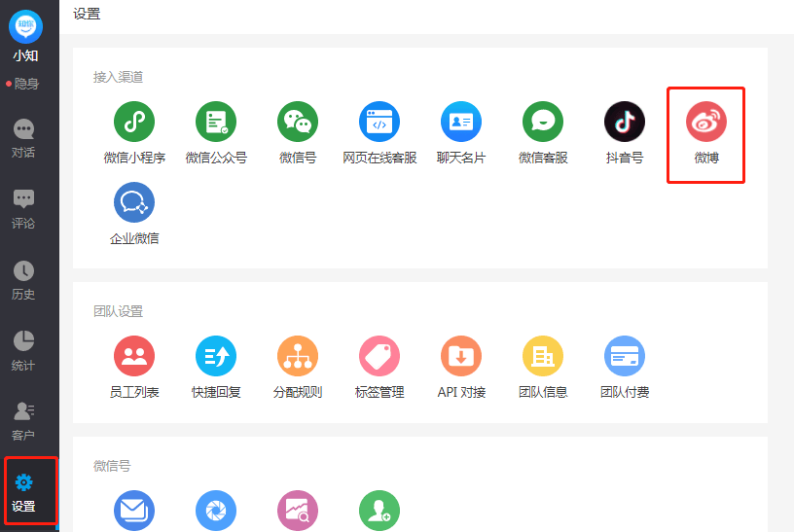Screen dimensions: 794x532
Task: Click the blue envelope icon under 微信号
Action: point(134,511)
